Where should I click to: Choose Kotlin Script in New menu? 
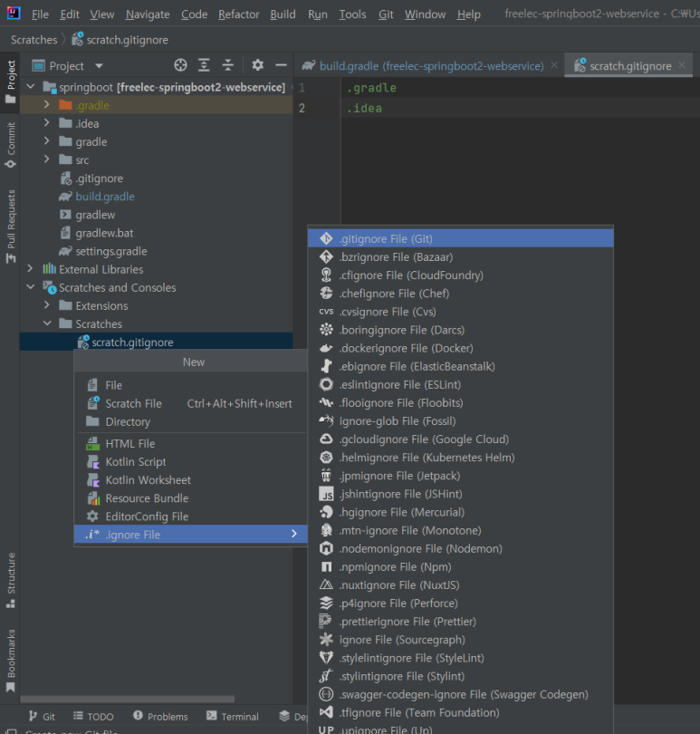[190, 461]
